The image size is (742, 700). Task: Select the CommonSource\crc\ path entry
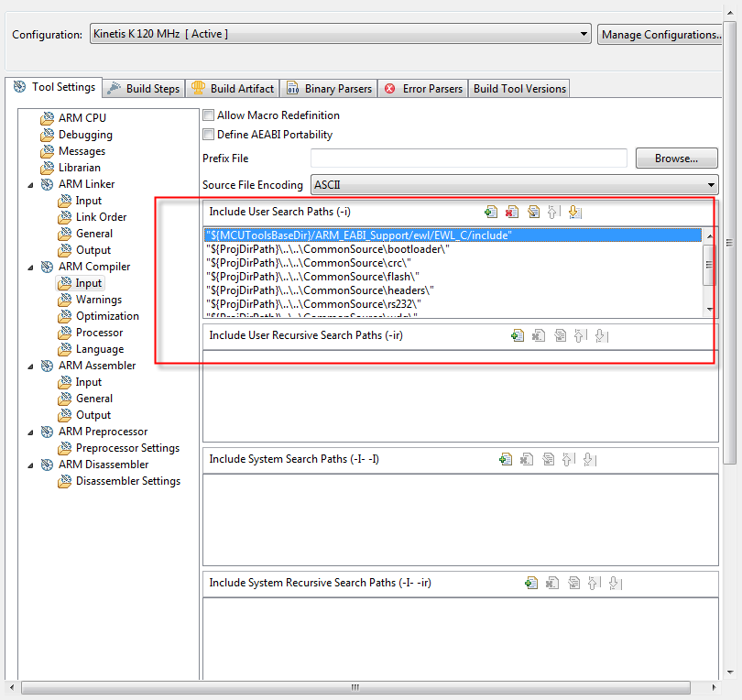[453, 263]
